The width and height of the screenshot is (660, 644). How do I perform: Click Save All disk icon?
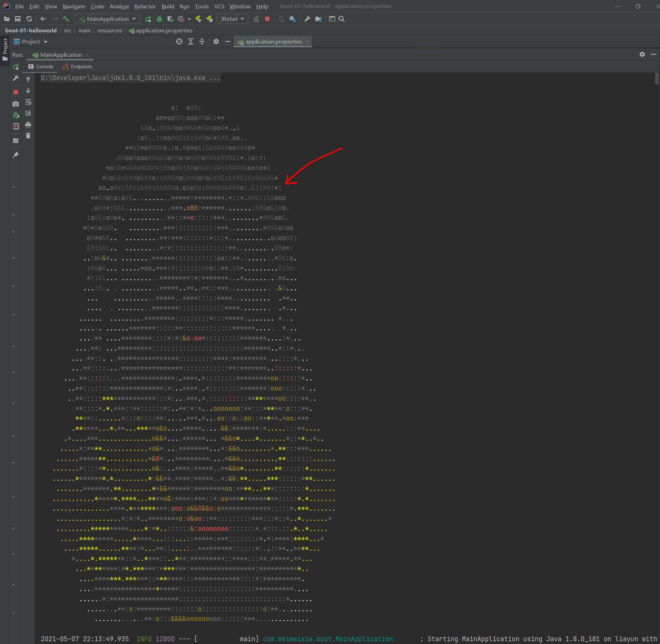click(18, 19)
